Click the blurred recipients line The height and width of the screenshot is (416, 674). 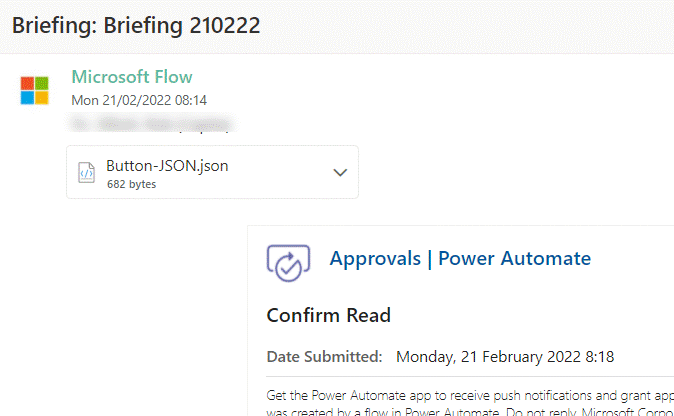(150, 125)
